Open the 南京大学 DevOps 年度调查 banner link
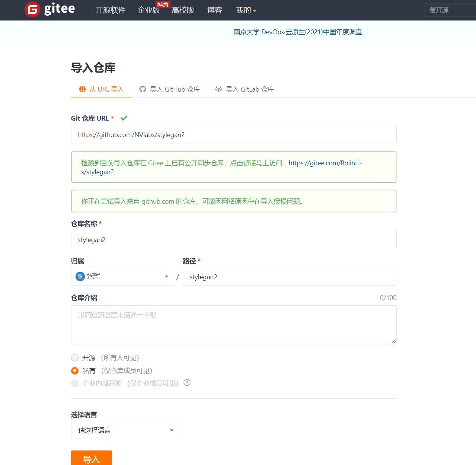Image resolution: width=476 pixels, height=465 pixels. [x=298, y=32]
